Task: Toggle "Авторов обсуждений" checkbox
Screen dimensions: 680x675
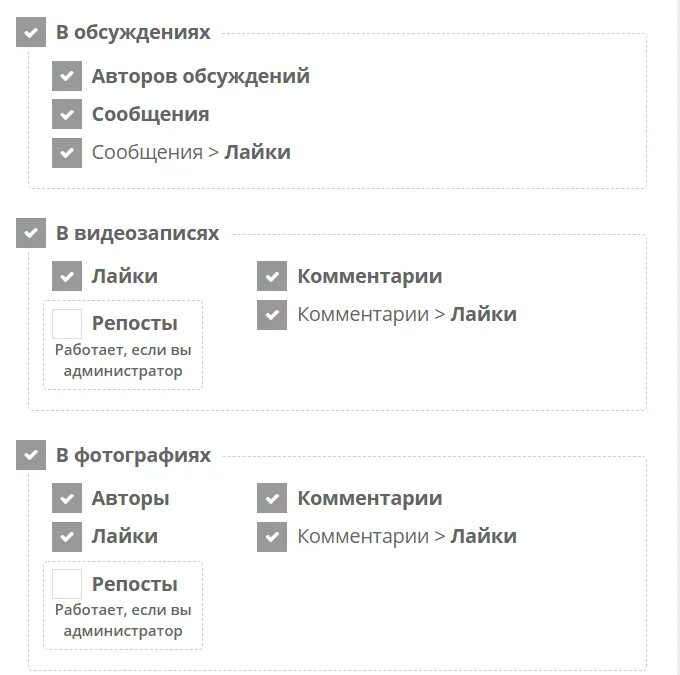Action: click(x=67, y=76)
